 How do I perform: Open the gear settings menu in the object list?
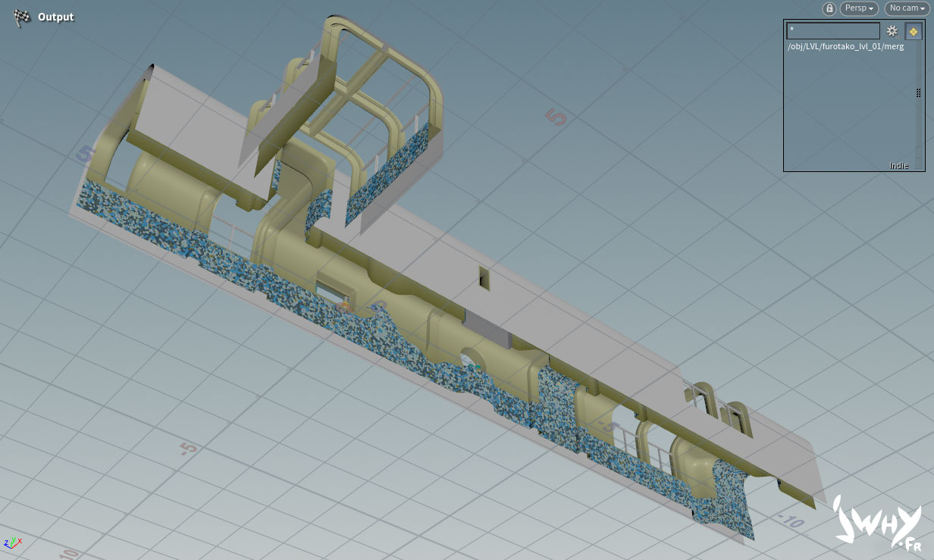click(892, 31)
